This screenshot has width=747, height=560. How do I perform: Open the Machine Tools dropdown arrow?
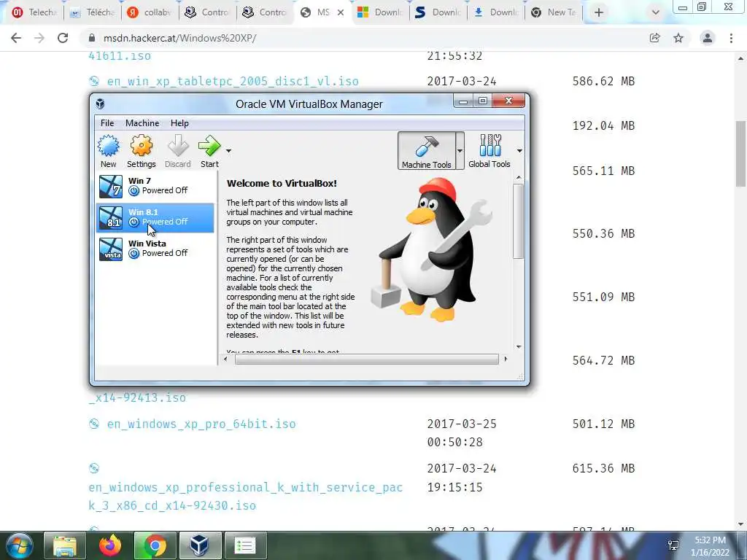coord(460,151)
